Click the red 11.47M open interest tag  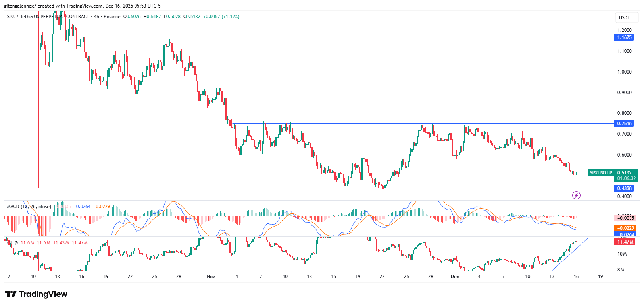tap(625, 242)
